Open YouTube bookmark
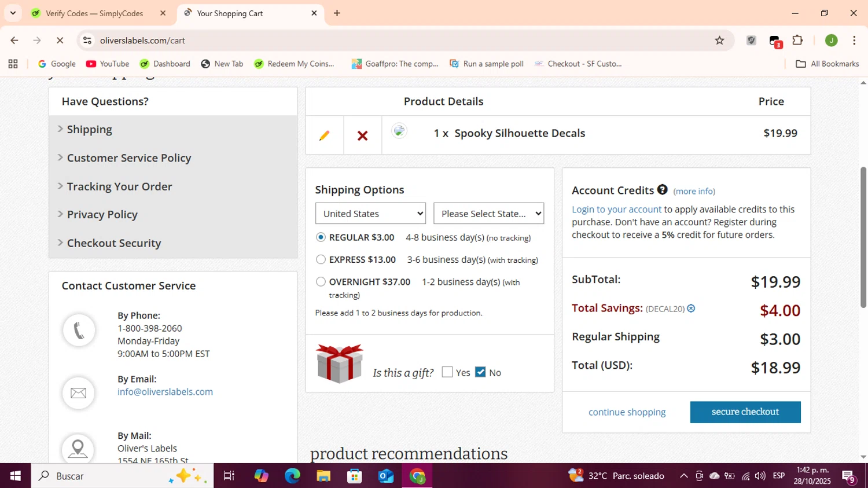Image resolution: width=868 pixels, height=488 pixels. pyautogui.click(x=108, y=64)
